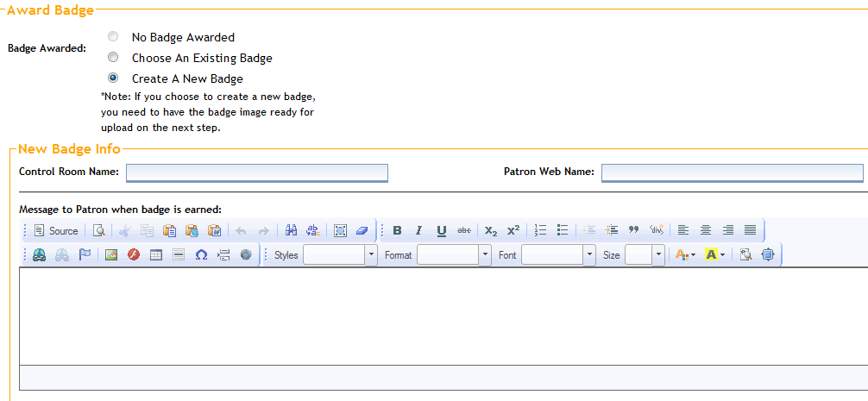This screenshot has height=401, width=868.
Task: Click the Unlink icon
Action: click(62, 255)
